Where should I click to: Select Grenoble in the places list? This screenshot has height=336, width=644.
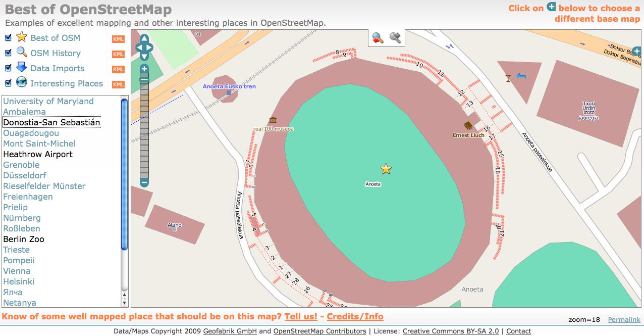point(21,165)
